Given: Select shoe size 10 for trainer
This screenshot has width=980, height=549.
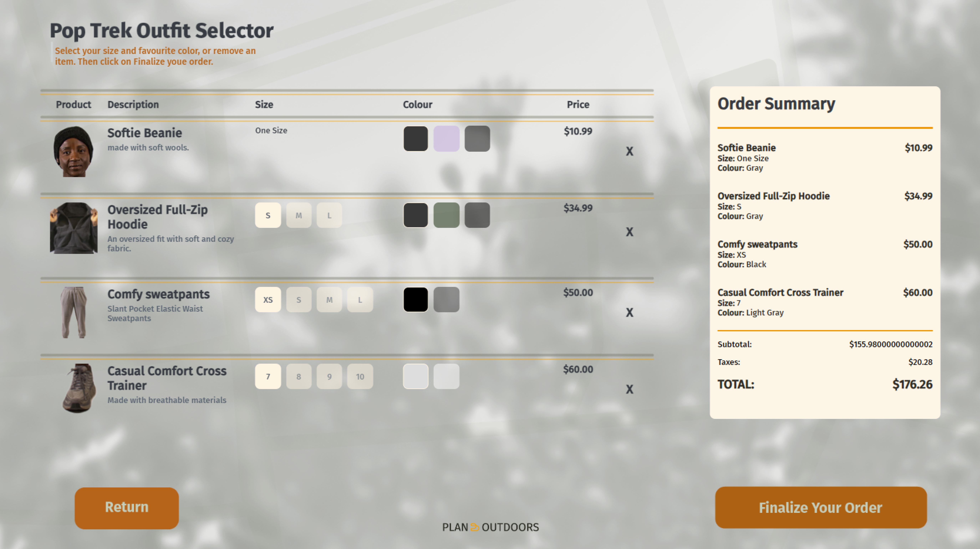Looking at the screenshot, I should pyautogui.click(x=360, y=376).
